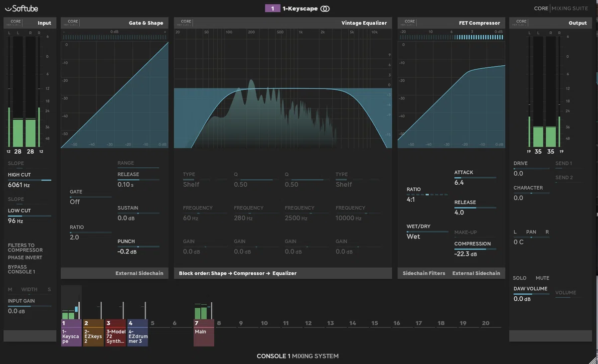Open 1-Keyscape track name selector

coord(299,8)
